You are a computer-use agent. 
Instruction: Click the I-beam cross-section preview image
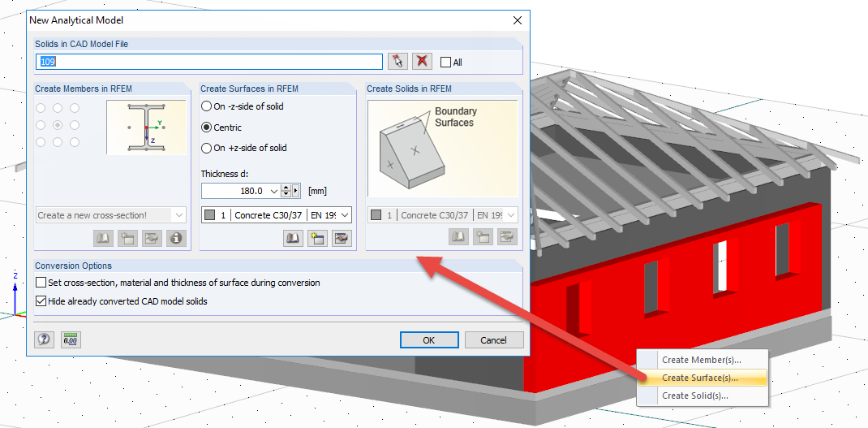click(145, 127)
